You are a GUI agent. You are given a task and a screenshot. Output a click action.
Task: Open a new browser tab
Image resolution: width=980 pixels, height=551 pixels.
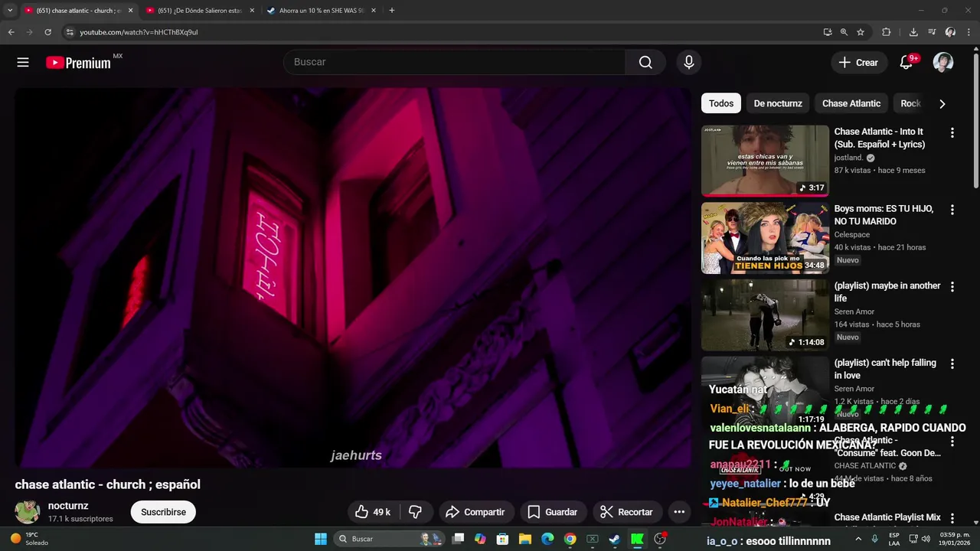click(392, 11)
